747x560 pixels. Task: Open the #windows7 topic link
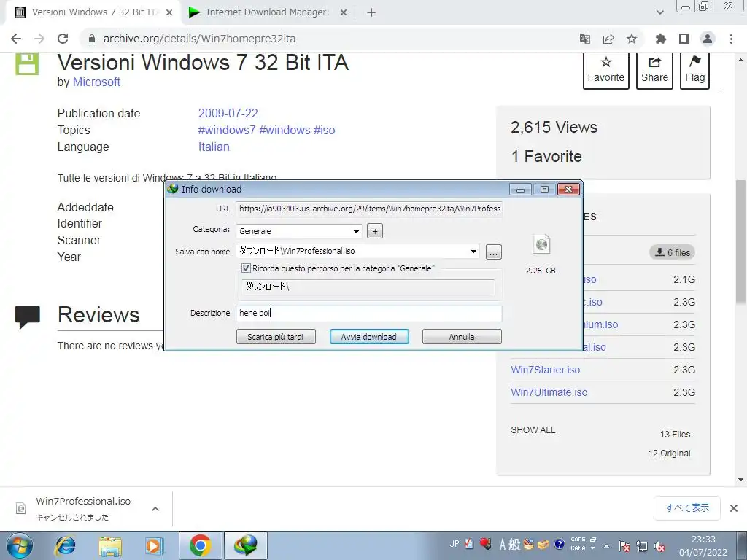[227, 130]
